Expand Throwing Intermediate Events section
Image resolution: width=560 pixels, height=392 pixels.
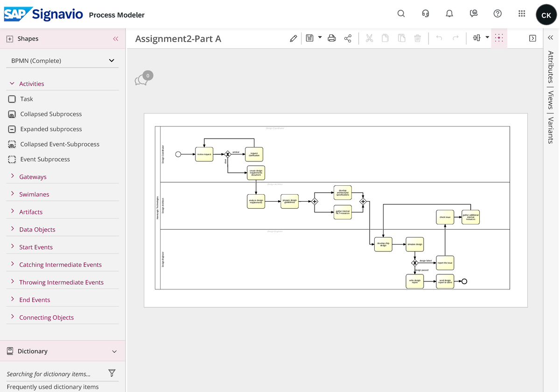[x=63, y=282]
